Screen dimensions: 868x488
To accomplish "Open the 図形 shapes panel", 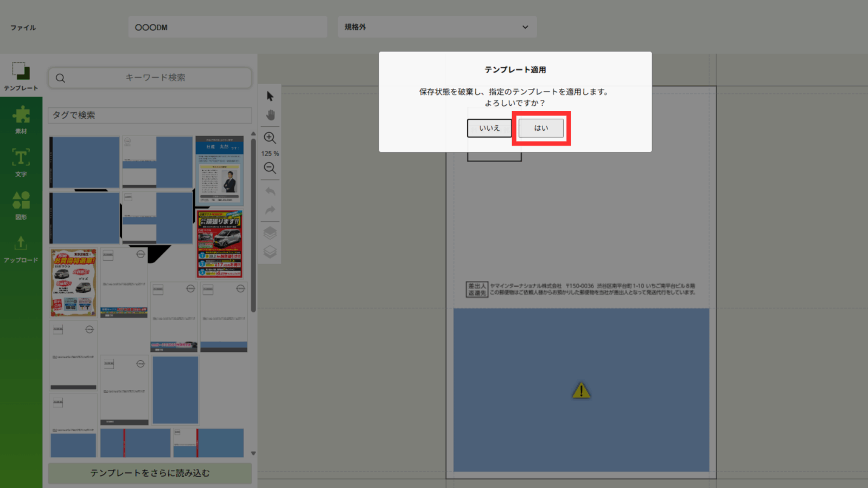I will pyautogui.click(x=21, y=206).
